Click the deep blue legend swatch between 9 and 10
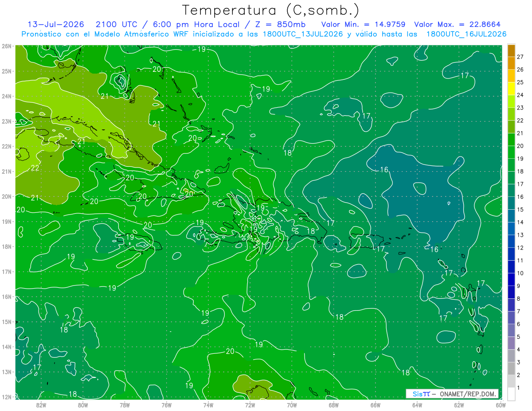 [x=511, y=280]
